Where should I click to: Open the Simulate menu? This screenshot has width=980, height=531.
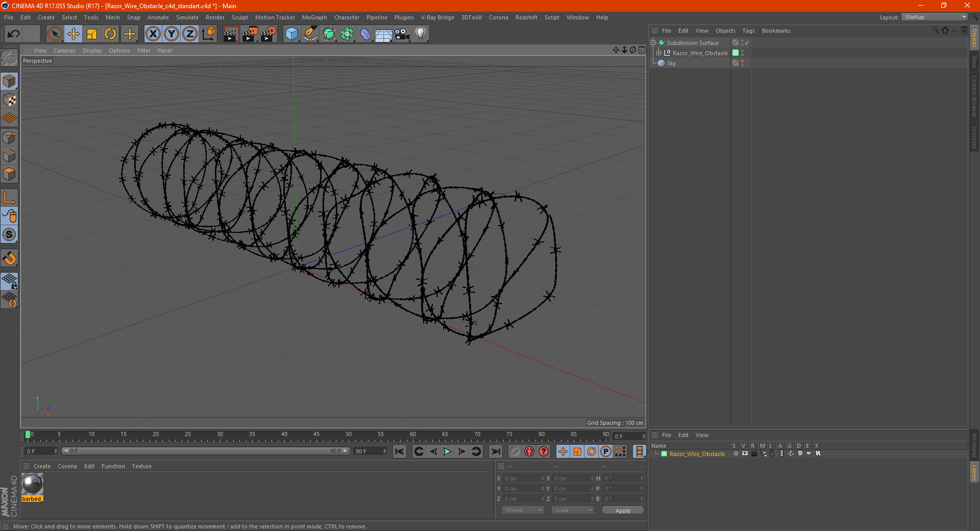click(x=187, y=17)
